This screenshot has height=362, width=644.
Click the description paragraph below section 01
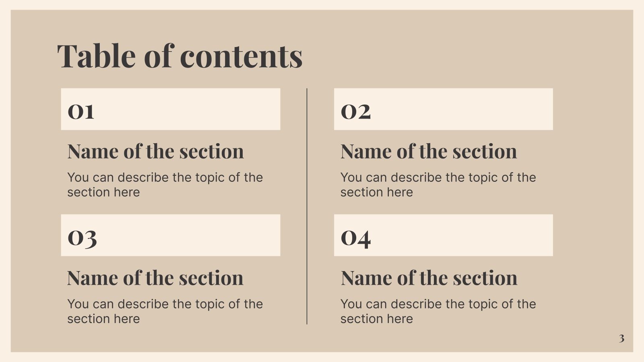coord(165,185)
